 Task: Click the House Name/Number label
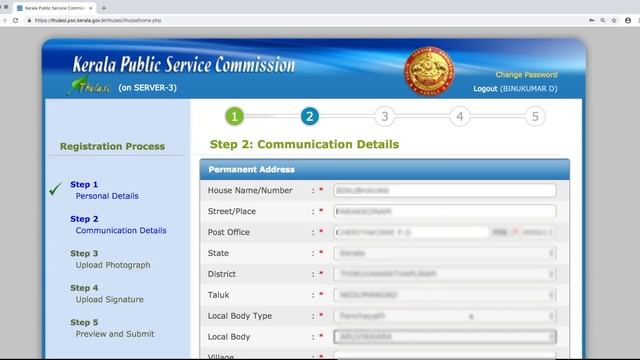[250, 191]
